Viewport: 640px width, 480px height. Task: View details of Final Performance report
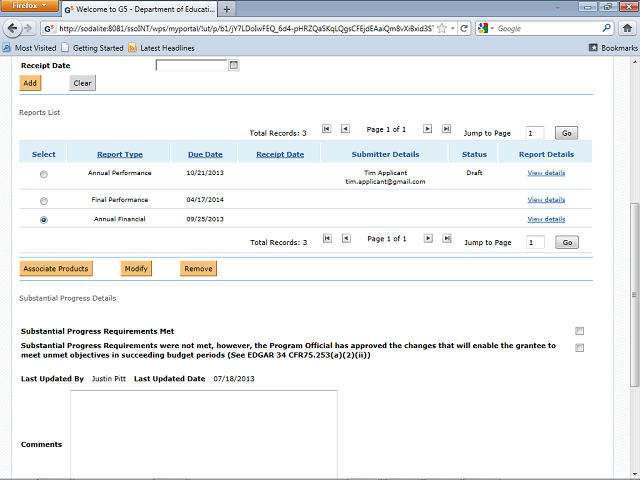546,200
